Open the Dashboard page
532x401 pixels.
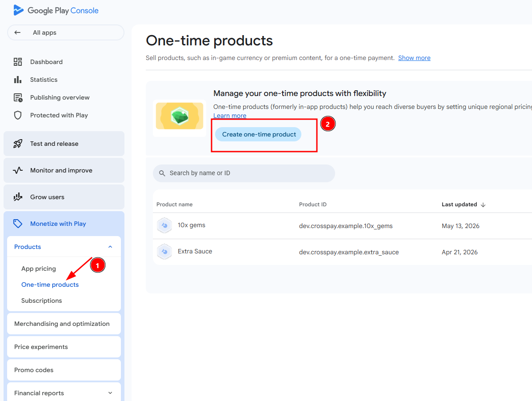pos(47,62)
